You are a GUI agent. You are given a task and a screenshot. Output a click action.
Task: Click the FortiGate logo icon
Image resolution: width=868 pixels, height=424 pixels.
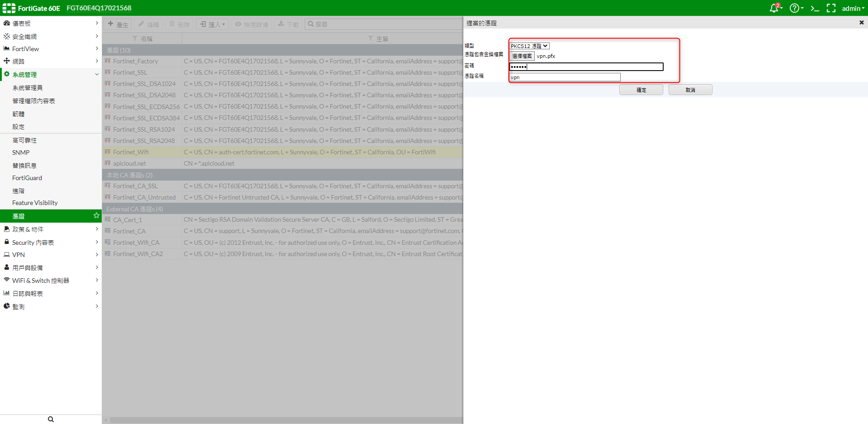pos(9,8)
